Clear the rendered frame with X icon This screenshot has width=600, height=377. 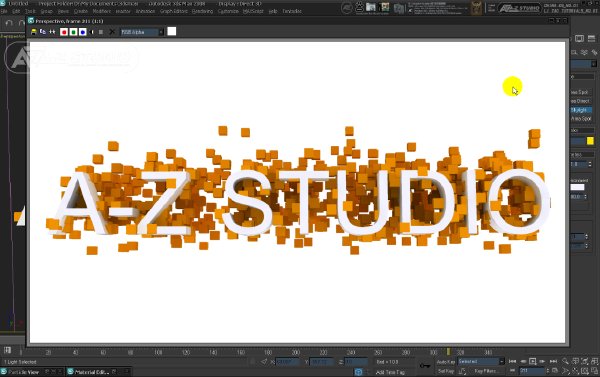112,32
